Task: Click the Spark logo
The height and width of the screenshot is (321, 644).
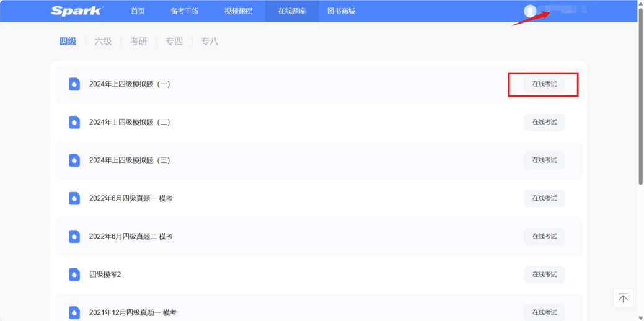Action: (x=77, y=11)
